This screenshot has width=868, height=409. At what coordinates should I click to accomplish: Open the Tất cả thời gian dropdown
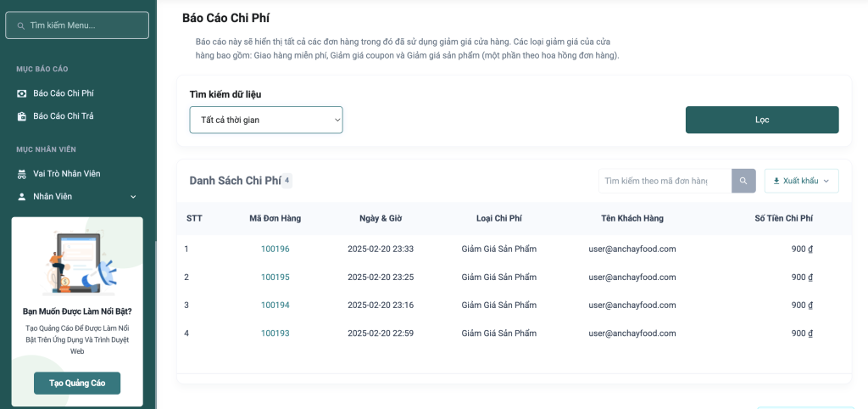coord(265,120)
